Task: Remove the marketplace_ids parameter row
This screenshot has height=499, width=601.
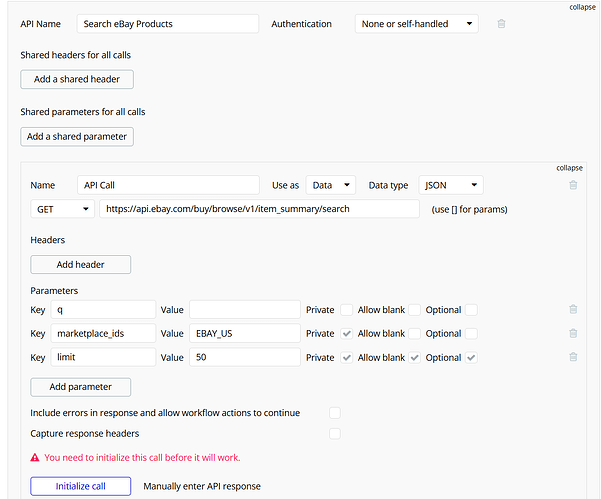Action: pos(573,333)
